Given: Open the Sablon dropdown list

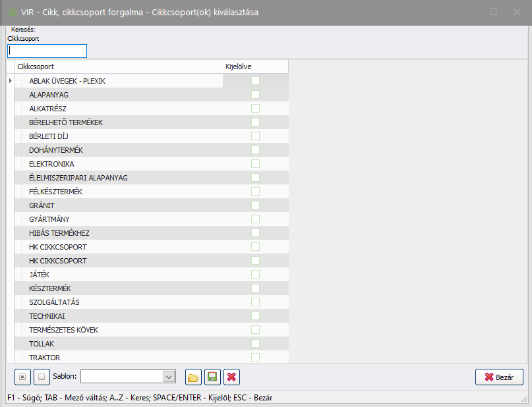Looking at the screenshot, I should click(169, 377).
